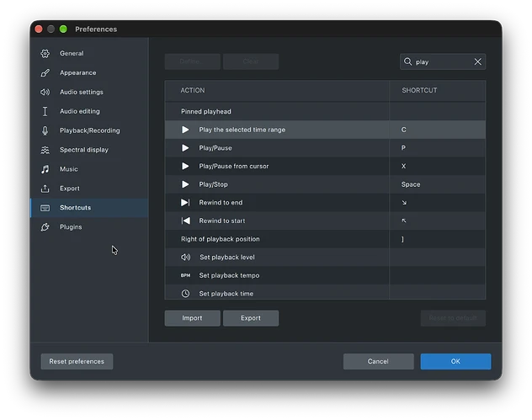Click the clock icon for Set playback time

click(185, 294)
